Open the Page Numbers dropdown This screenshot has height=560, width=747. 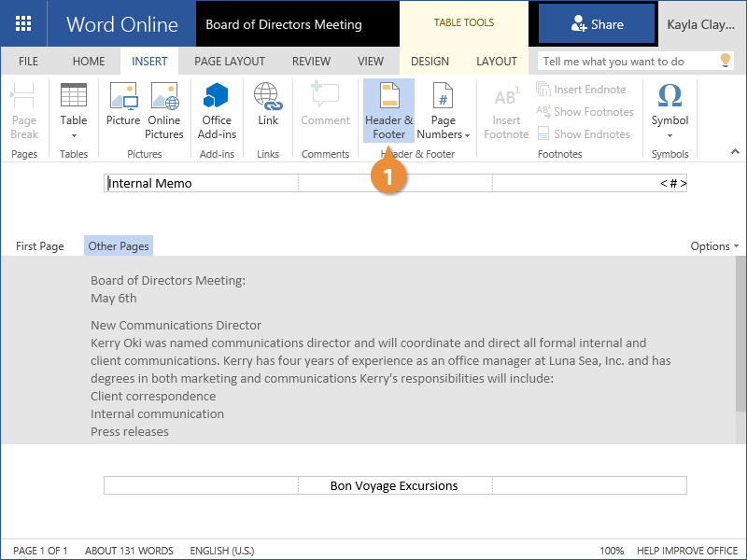444,110
